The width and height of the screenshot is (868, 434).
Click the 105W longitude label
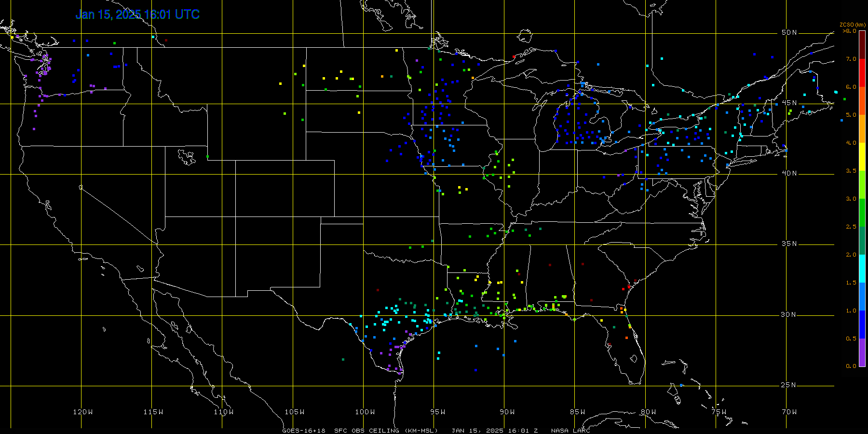coord(295,412)
